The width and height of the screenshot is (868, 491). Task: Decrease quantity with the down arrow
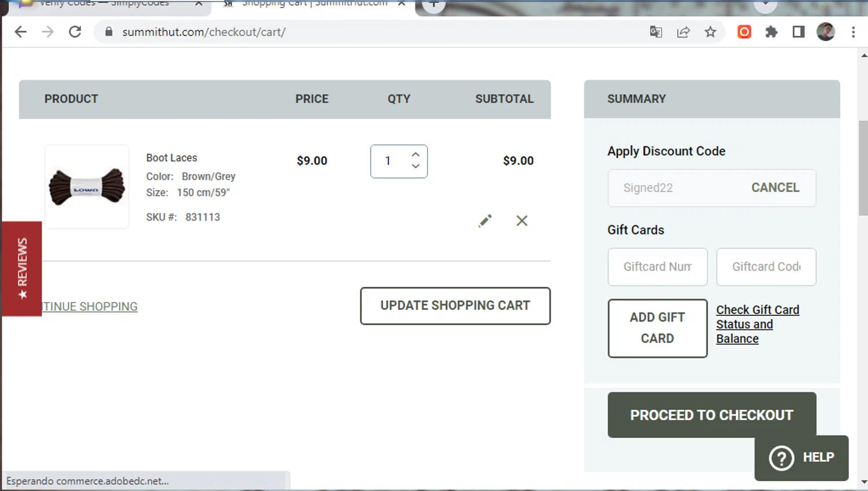(415, 167)
